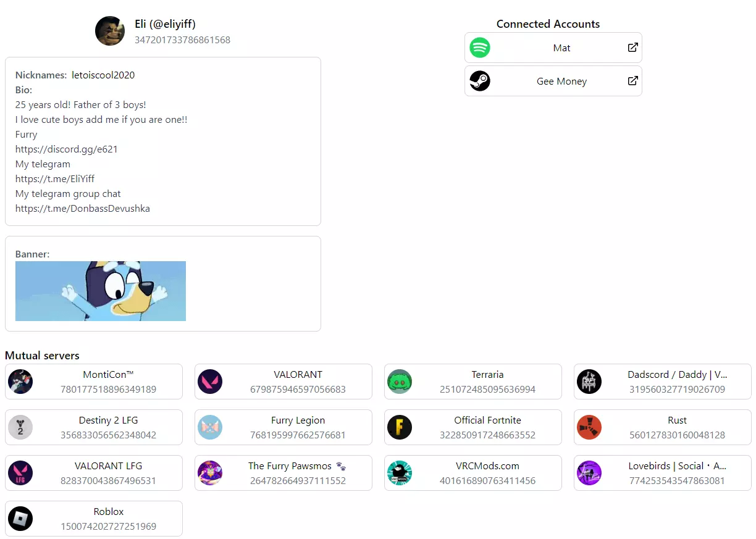Open external link icon for Gee Money

point(632,81)
